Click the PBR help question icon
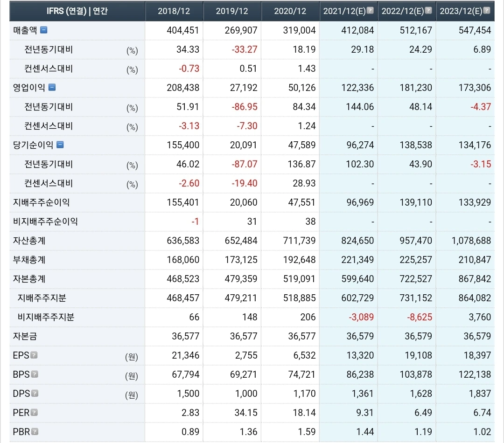 (35, 431)
